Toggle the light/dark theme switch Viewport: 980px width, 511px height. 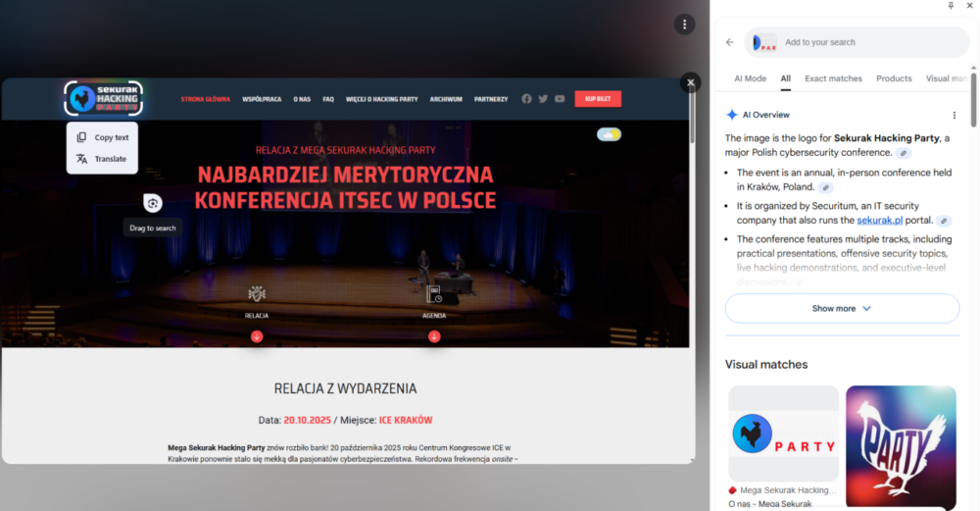(x=609, y=134)
